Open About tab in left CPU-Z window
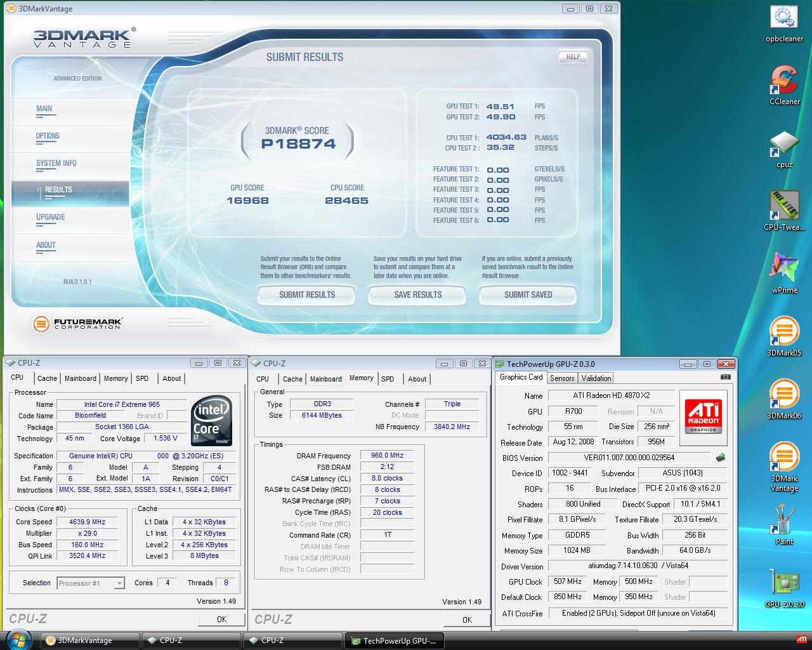The image size is (812, 650). (x=171, y=378)
